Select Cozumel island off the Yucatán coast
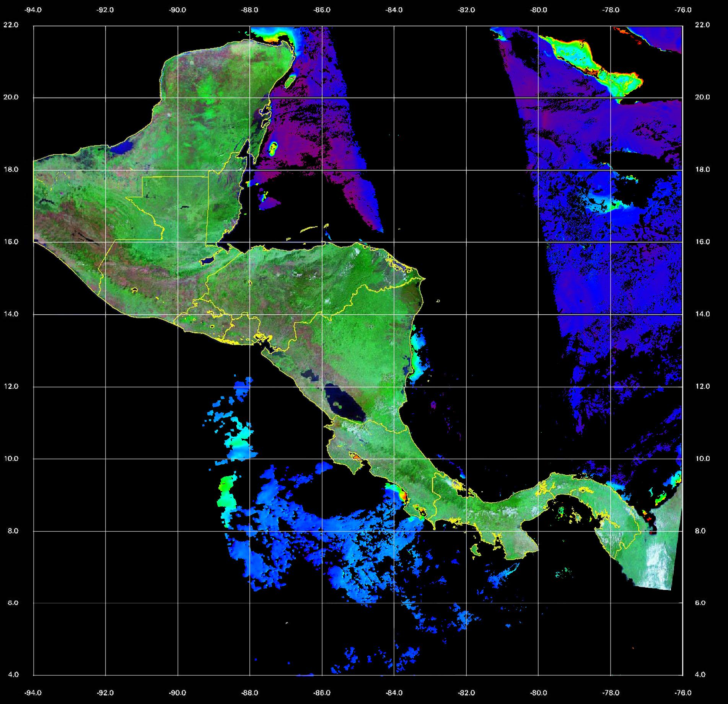 click(x=291, y=80)
